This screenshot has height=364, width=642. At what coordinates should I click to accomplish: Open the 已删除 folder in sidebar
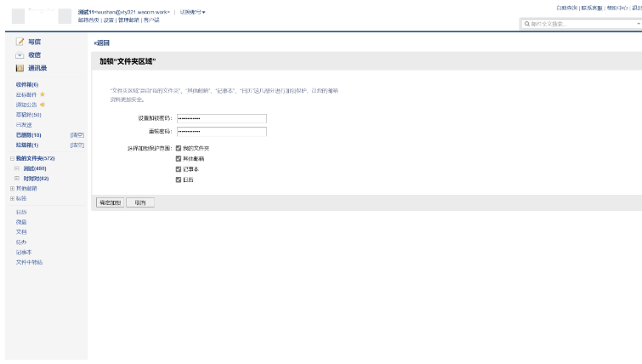click(29, 134)
